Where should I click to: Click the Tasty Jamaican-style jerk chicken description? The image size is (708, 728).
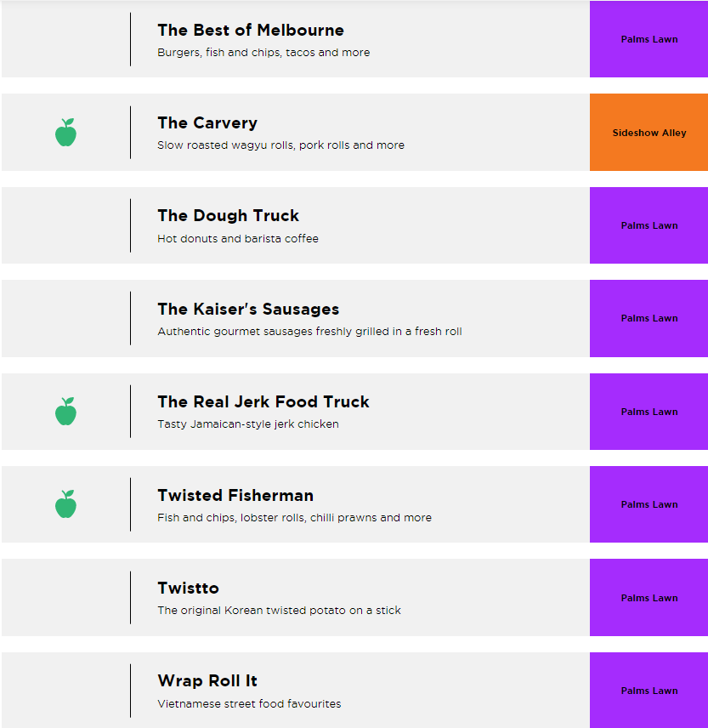(248, 424)
